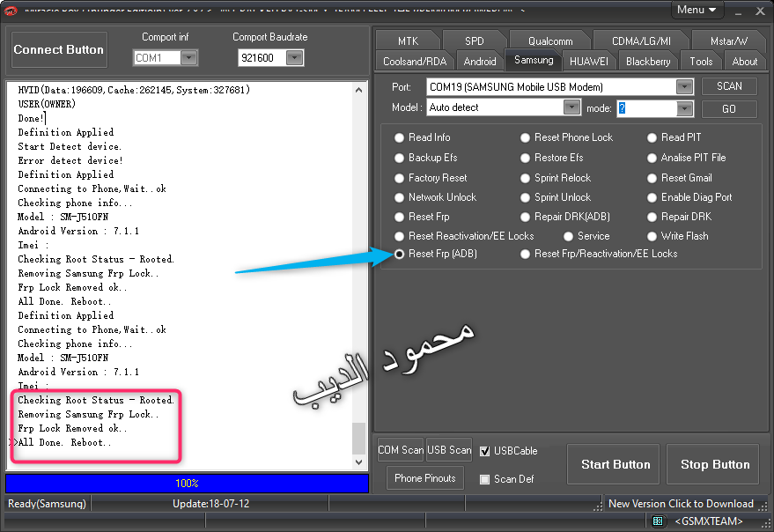The width and height of the screenshot is (774, 532).
Task: Enable the Scan Def checkbox
Action: click(x=484, y=479)
